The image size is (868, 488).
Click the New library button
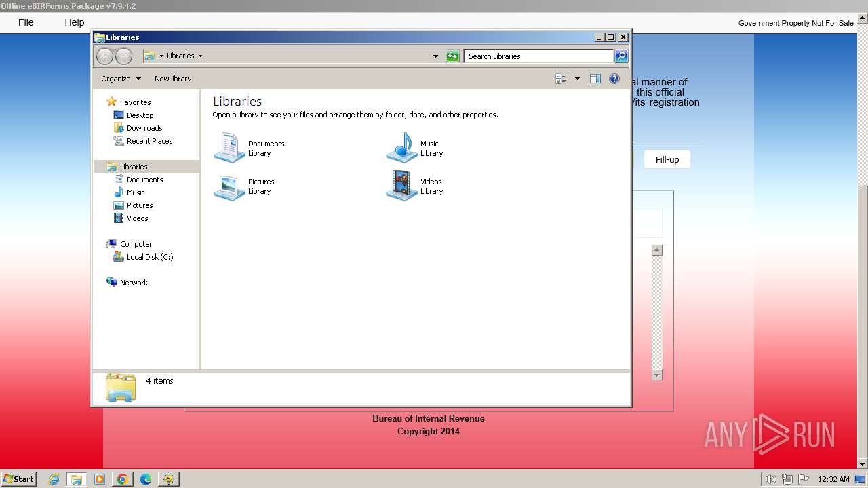(x=173, y=79)
